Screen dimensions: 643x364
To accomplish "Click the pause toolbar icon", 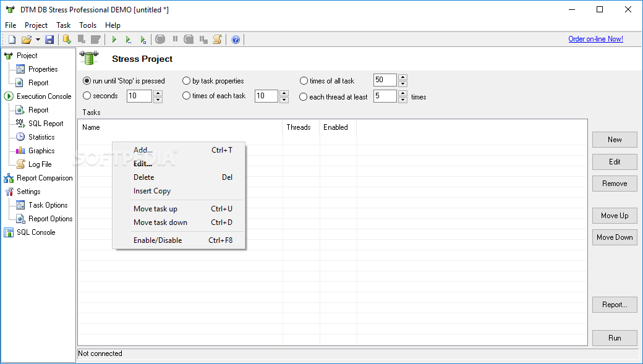I will coord(175,39).
